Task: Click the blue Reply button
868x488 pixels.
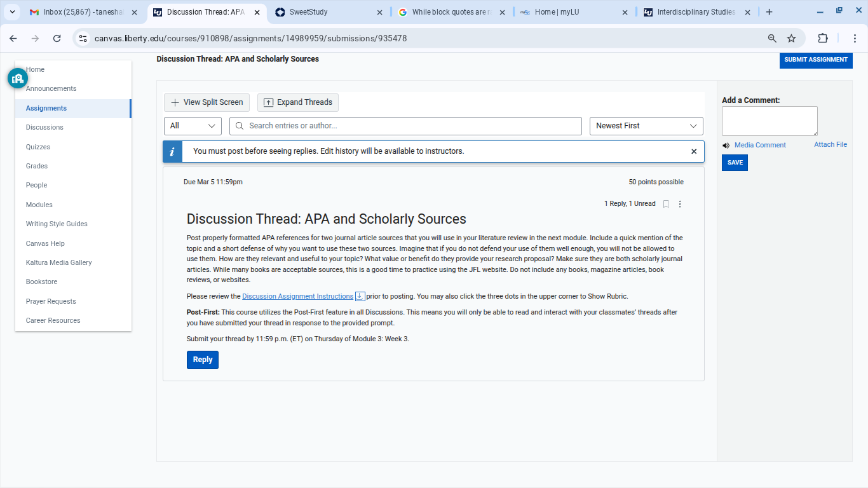Action: pos(203,360)
